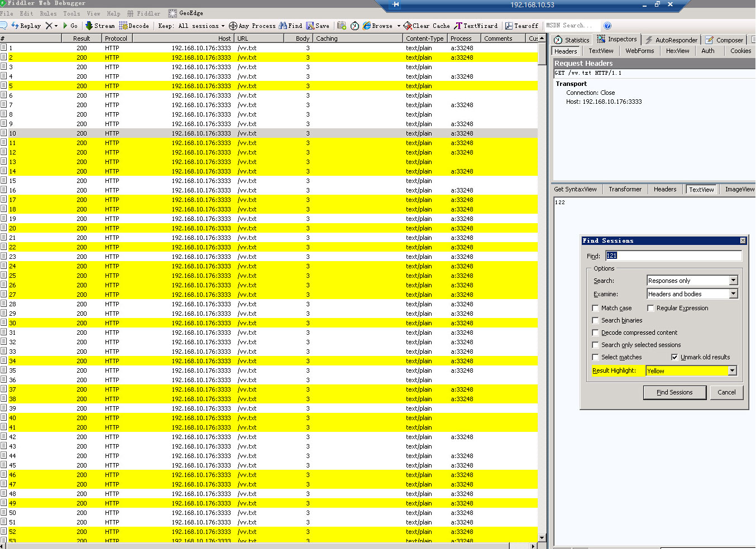Click the Clear Cache toolbar button

pos(427,26)
